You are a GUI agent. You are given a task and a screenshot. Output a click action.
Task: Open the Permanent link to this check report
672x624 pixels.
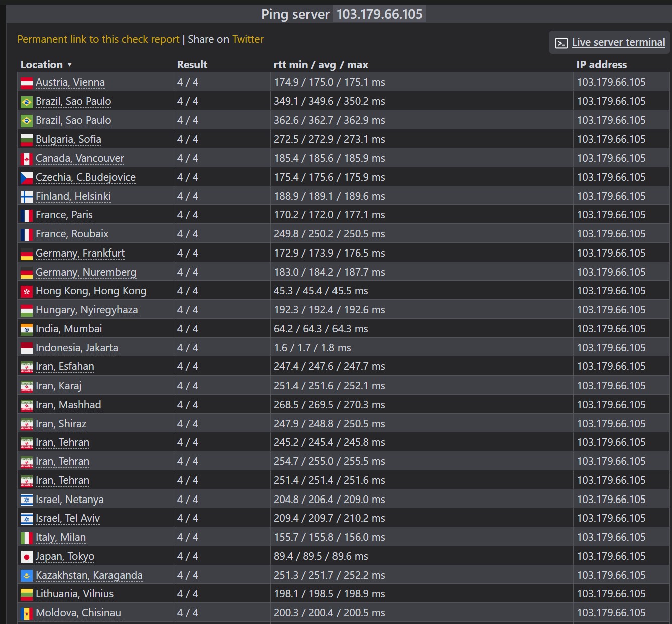click(x=98, y=39)
